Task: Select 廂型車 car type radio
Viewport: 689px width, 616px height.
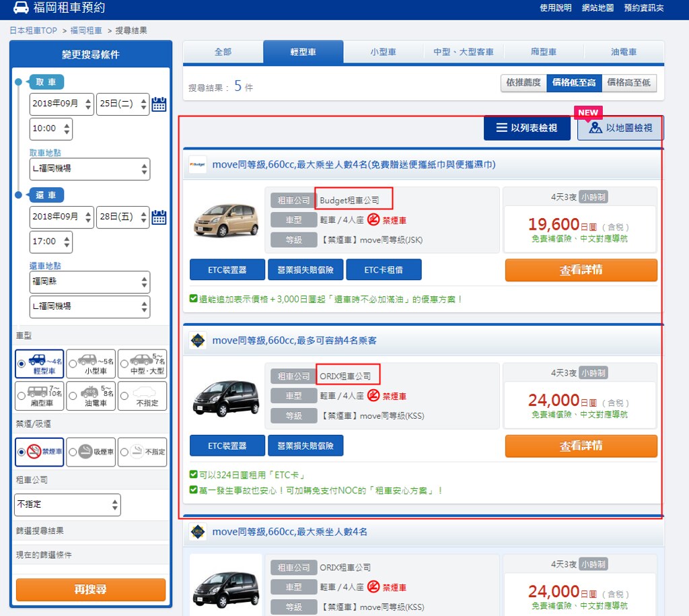Action: click(21, 396)
